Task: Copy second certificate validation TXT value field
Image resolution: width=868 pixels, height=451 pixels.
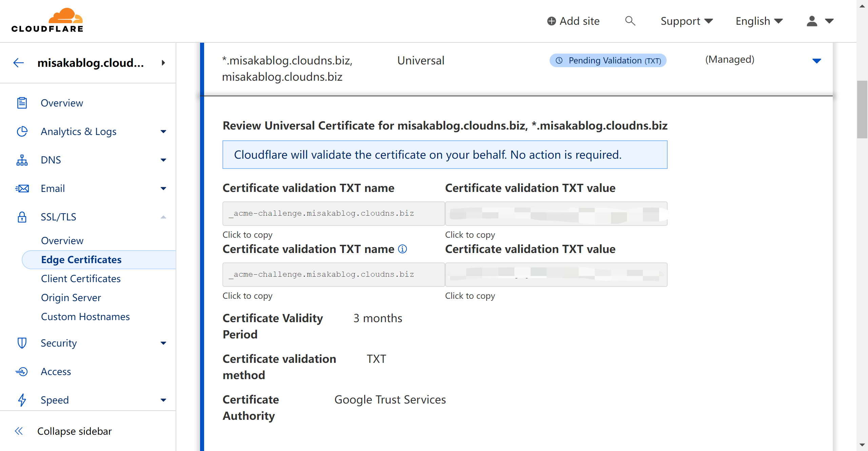Action: 556,274
